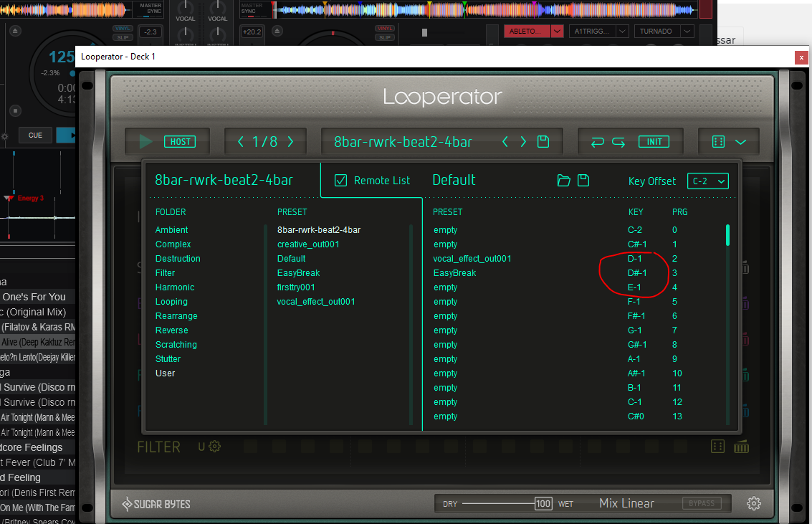Start playback with the Looperator play button
Viewport: 812px width, 524px height.
(x=145, y=141)
